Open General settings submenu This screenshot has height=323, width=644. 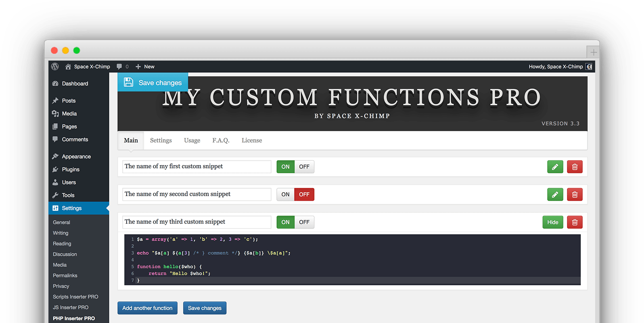tap(61, 222)
